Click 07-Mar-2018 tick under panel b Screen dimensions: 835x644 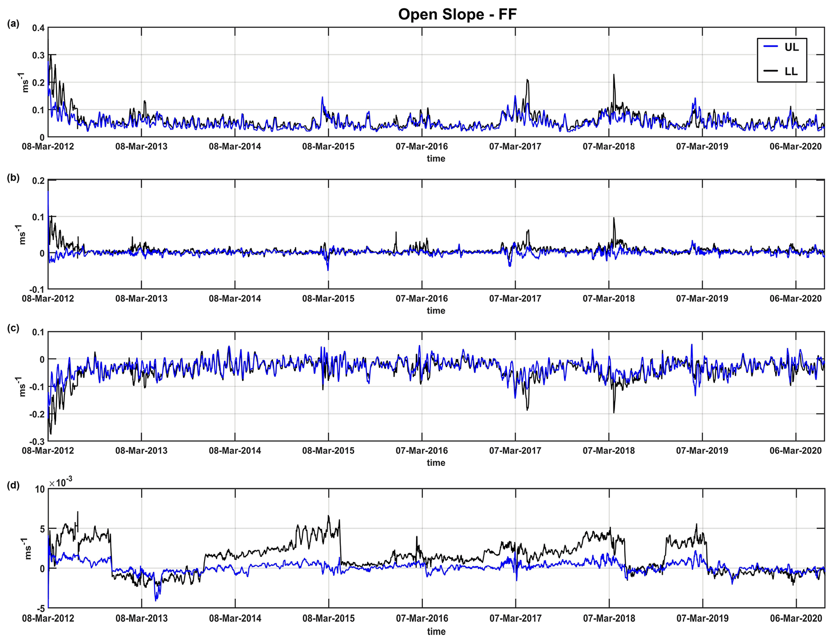(x=608, y=299)
